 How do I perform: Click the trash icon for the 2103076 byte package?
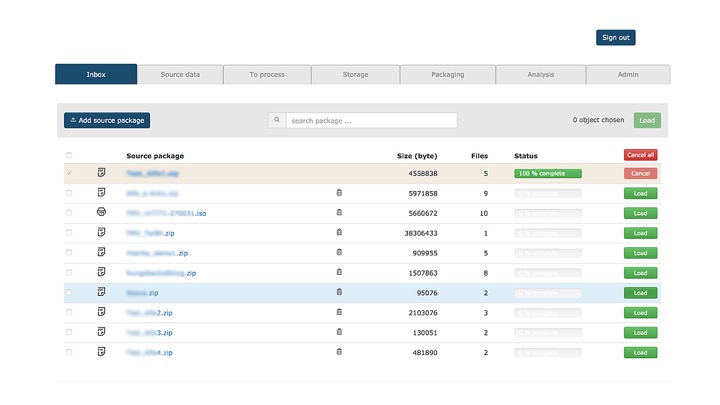pyautogui.click(x=339, y=312)
